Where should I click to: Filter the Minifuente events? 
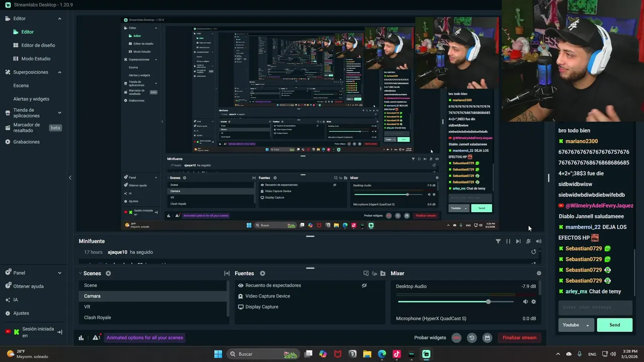pyautogui.click(x=498, y=241)
